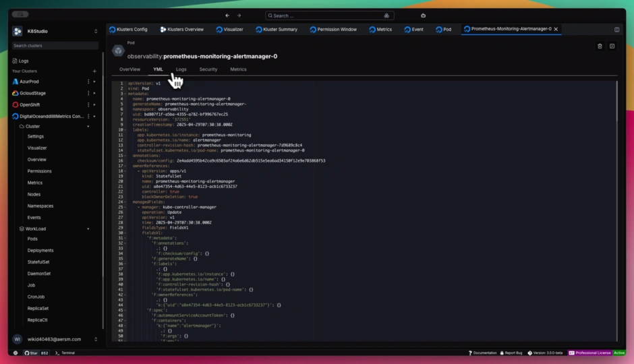Open DigitalOcean cluster options menu dots
The width and height of the screenshot is (634, 364).
(88, 117)
